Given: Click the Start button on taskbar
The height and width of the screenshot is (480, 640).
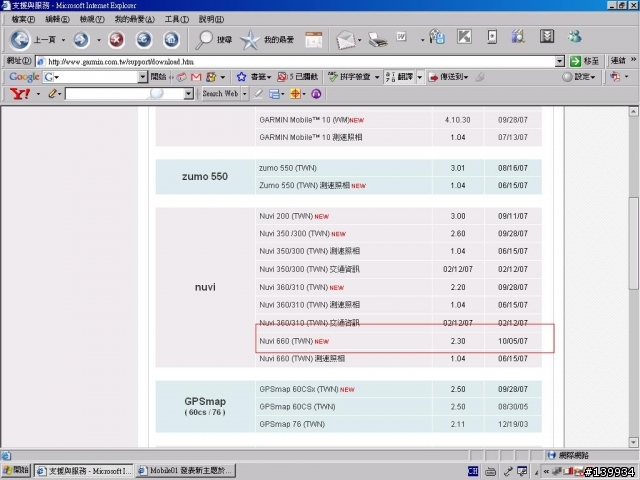Looking at the screenshot, I should pos(16,470).
